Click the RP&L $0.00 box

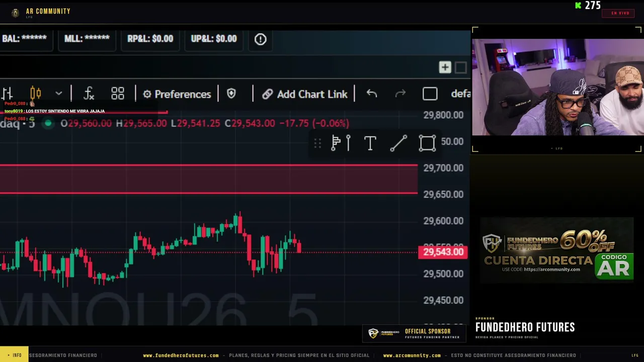coord(150,39)
